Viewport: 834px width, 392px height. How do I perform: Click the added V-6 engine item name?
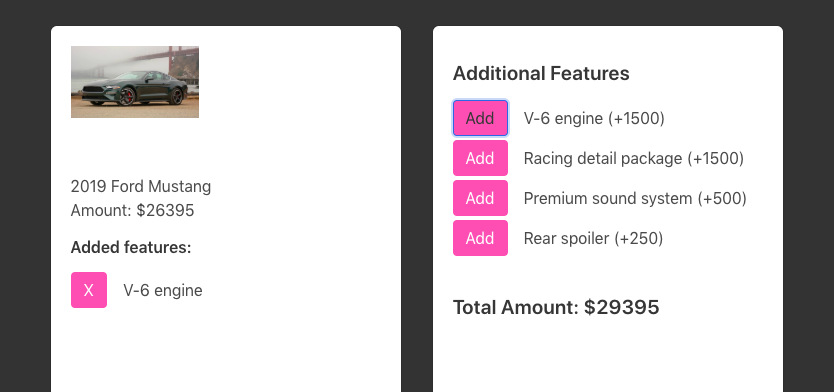pos(163,290)
